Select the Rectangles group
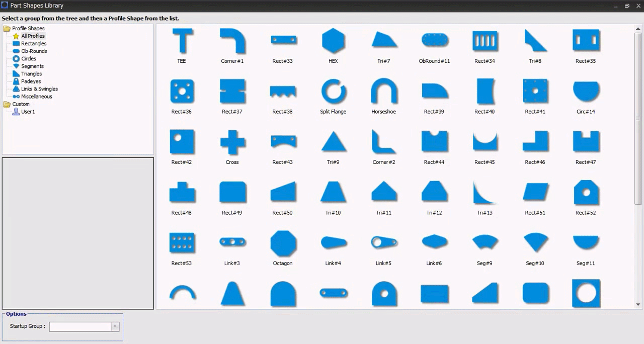The image size is (644, 344). (33, 44)
